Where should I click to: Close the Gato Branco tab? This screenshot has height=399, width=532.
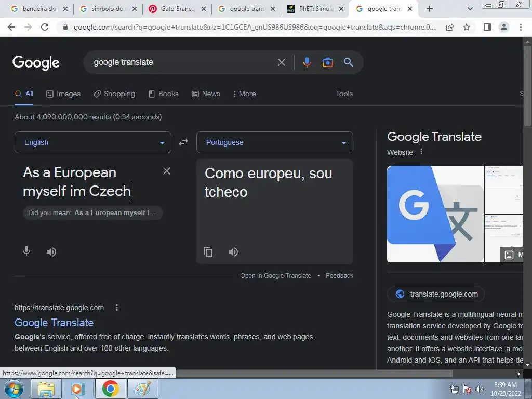tap(204, 9)
